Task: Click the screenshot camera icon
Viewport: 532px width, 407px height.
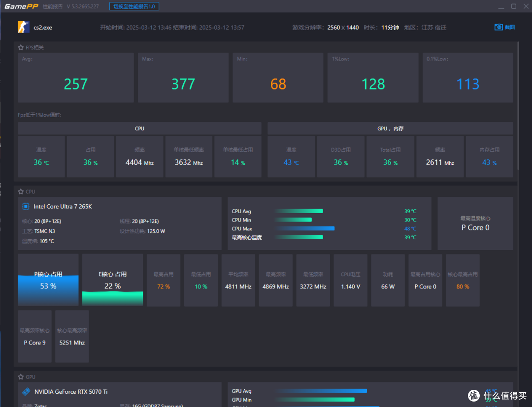Action: 499,27
